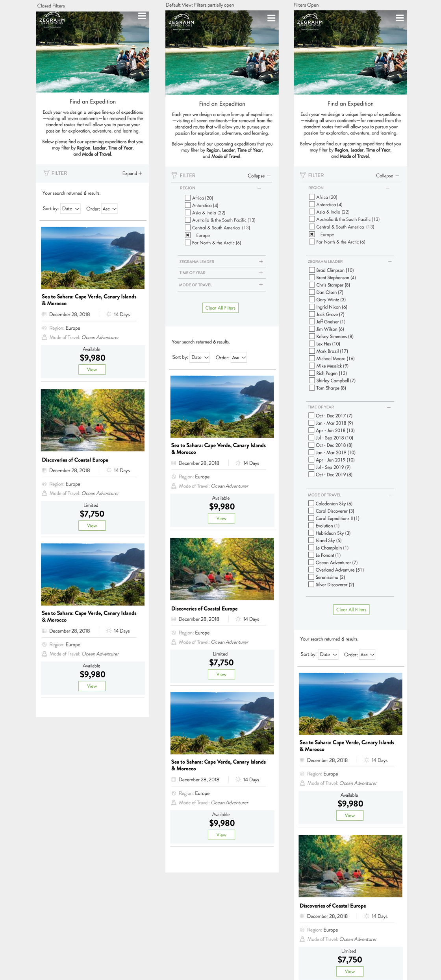
Task: Collapse the Zegrahm Leader section header
Action: pos(350,261)
